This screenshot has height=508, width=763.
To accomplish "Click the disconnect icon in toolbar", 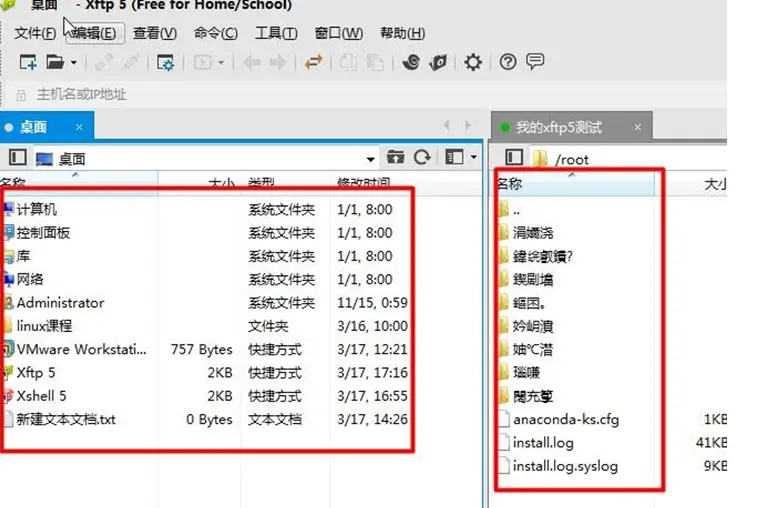I will pyautogui.click(x=130, y=62).
